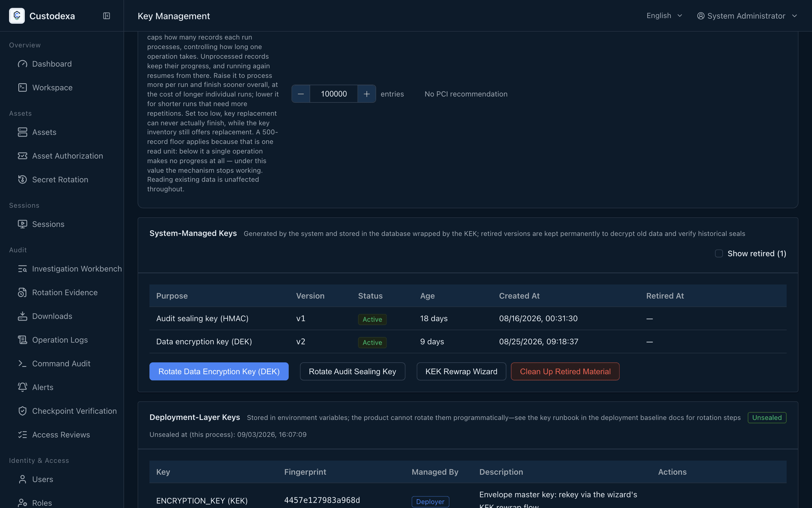Open Secret Rotation icon

pyautogui.click(x=22, y=179)
